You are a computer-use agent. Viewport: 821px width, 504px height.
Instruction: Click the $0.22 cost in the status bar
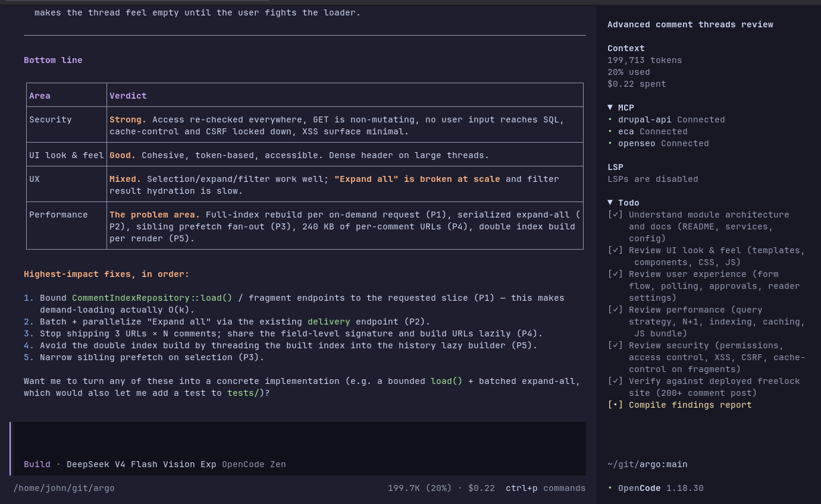coord(481,488)
